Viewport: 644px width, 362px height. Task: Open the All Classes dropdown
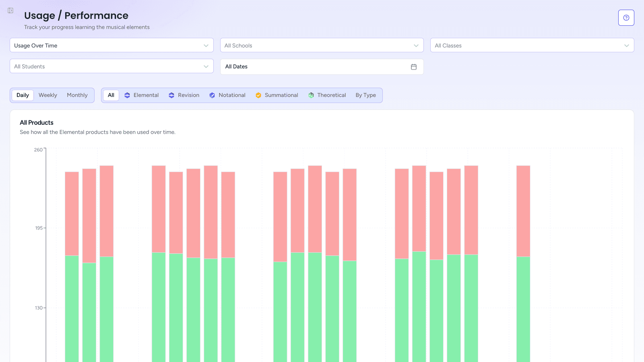(x=532, y=45)
